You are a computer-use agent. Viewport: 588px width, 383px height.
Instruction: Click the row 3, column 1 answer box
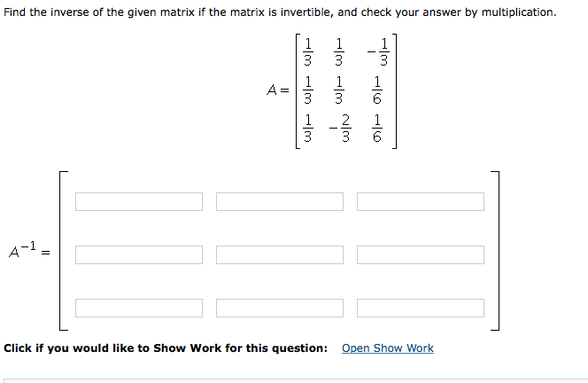[x=139, y=308]
